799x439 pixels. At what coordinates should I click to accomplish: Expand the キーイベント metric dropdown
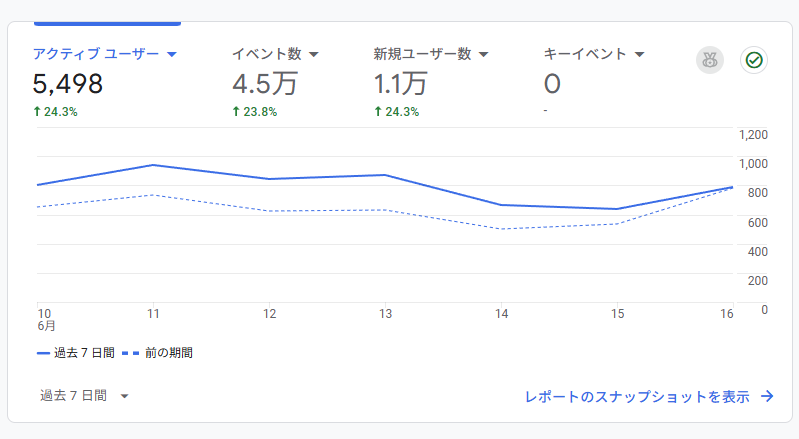point(639,54)
